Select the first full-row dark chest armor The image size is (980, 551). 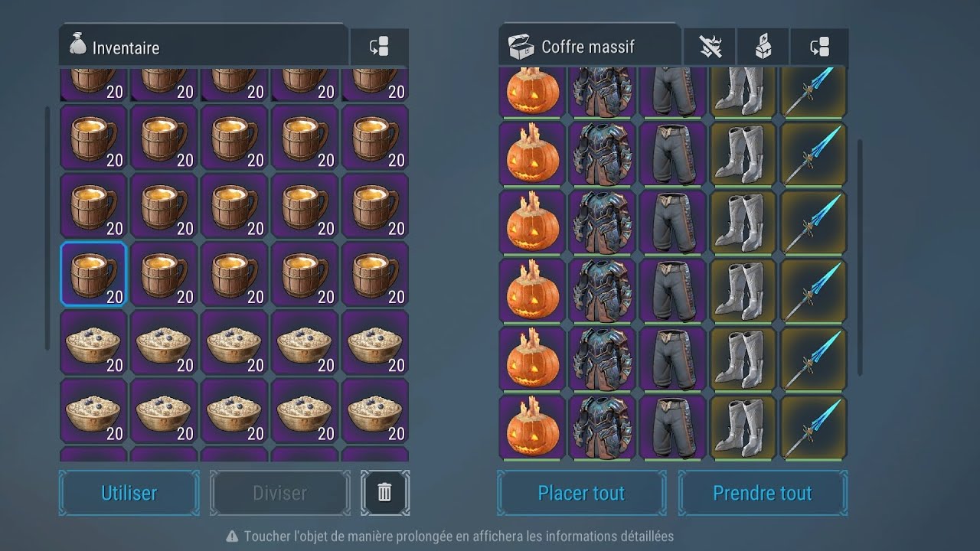[x=603, y=153]
